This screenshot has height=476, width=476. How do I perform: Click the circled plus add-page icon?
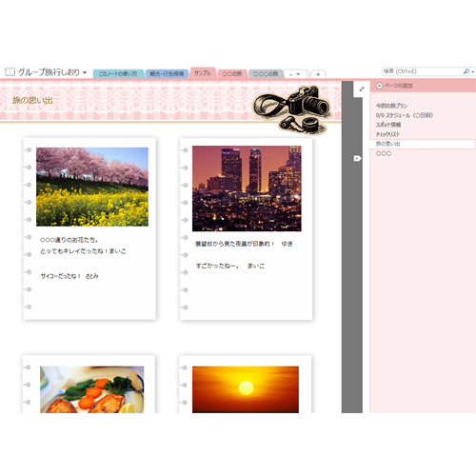tap(379, 86)
